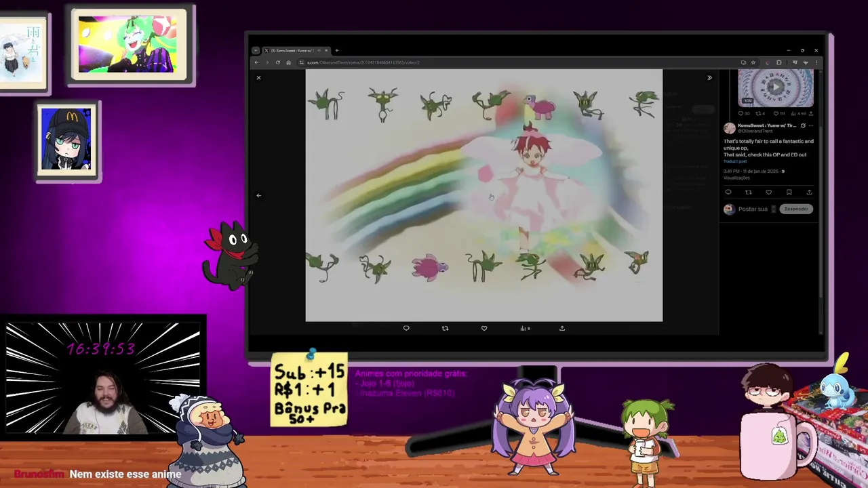Image resolution: width=868 pixels, height=488 pixels.
Task: Open view analytics below the video viewer
Action: coord(525,328)
